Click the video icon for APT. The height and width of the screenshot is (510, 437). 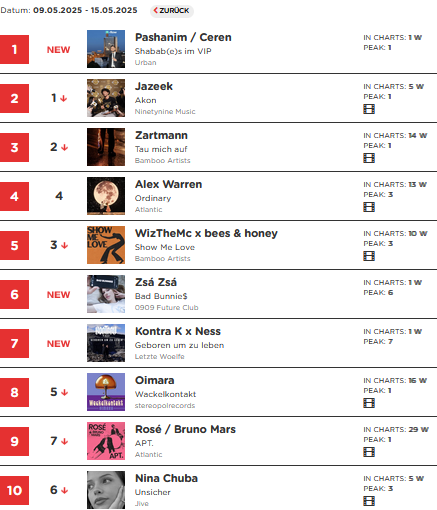[x=369, y=452]
